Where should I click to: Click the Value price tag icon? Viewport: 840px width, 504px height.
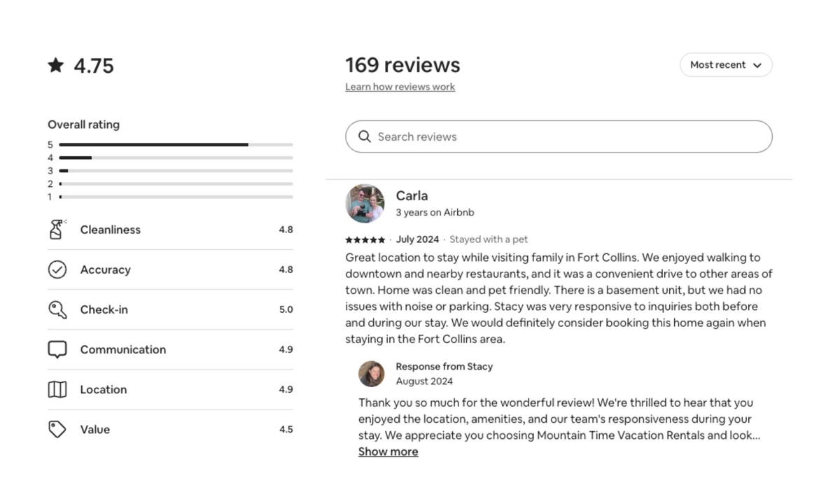pos(57,429)
